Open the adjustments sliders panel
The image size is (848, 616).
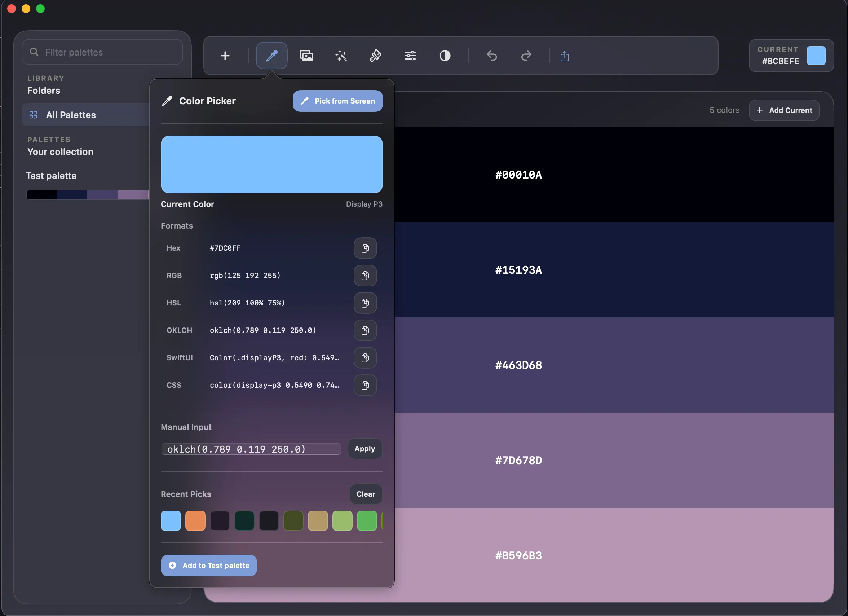(410, 56)
